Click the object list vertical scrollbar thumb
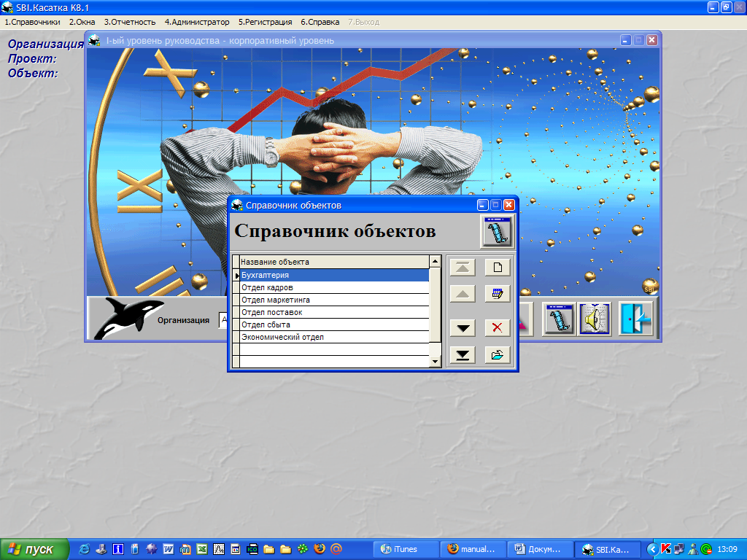The height and width of the screenshot is (560, 747). [x=435, y=305]
